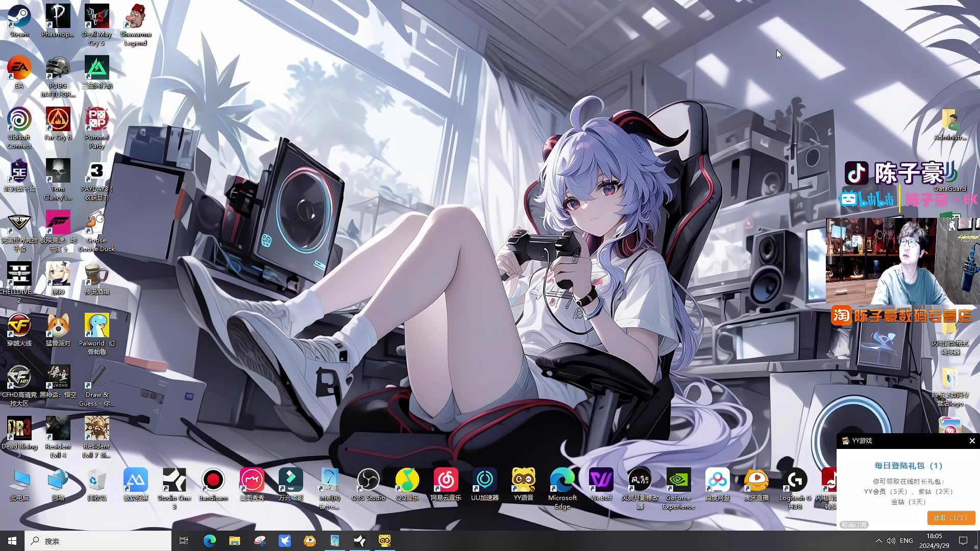The height and width of the screenshot is (551, 980).
Task: Open the Steam desktop shortcut
Action: pyautogui.click(x=19, y=20)
